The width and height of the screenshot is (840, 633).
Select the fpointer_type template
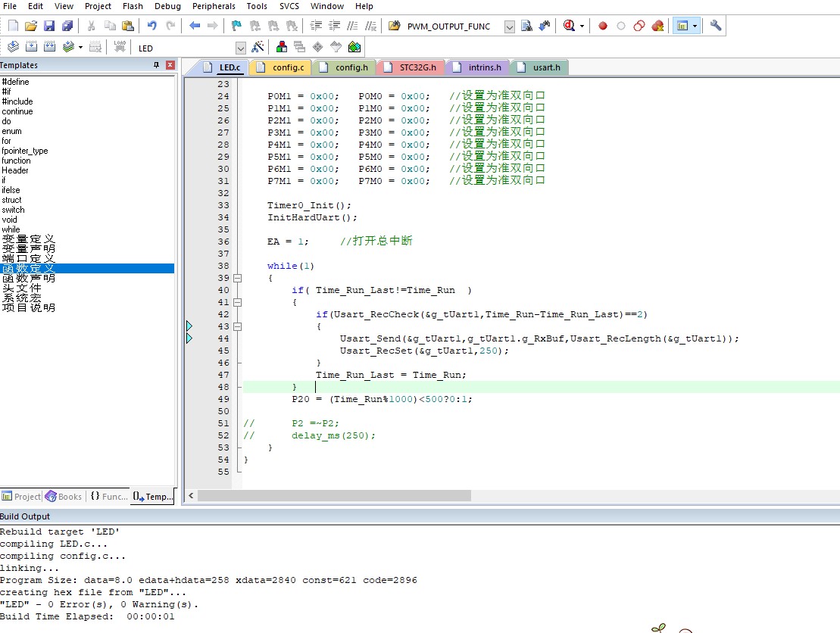pos(25,151)
